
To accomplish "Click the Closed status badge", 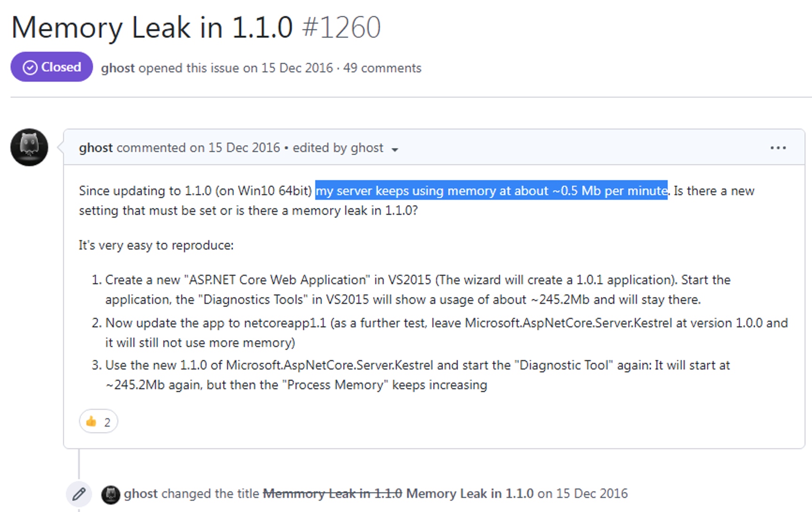I will pos(52,67).
